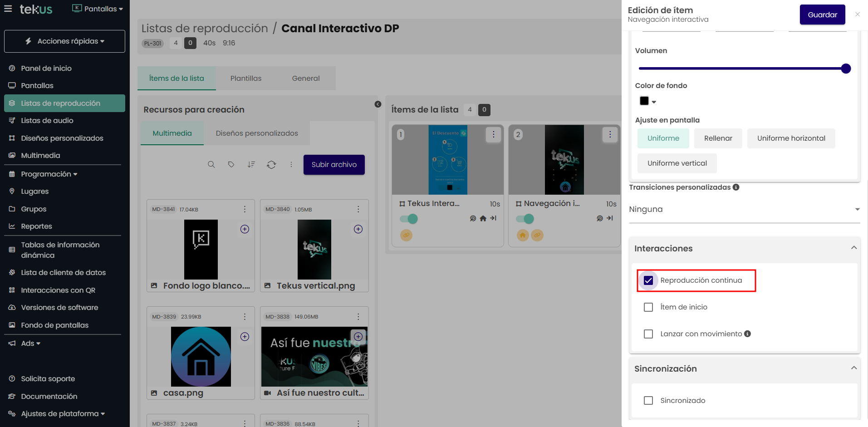This screenshot has height=427, width=868.
Task: Click the sort order icon in resources toolbar
Action: 251,165
